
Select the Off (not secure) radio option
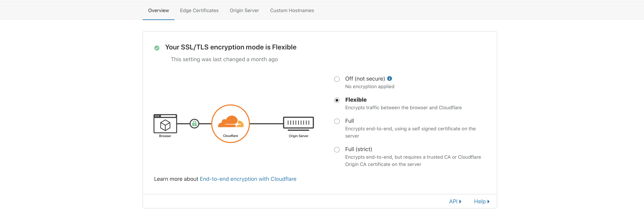coord(337,79)
